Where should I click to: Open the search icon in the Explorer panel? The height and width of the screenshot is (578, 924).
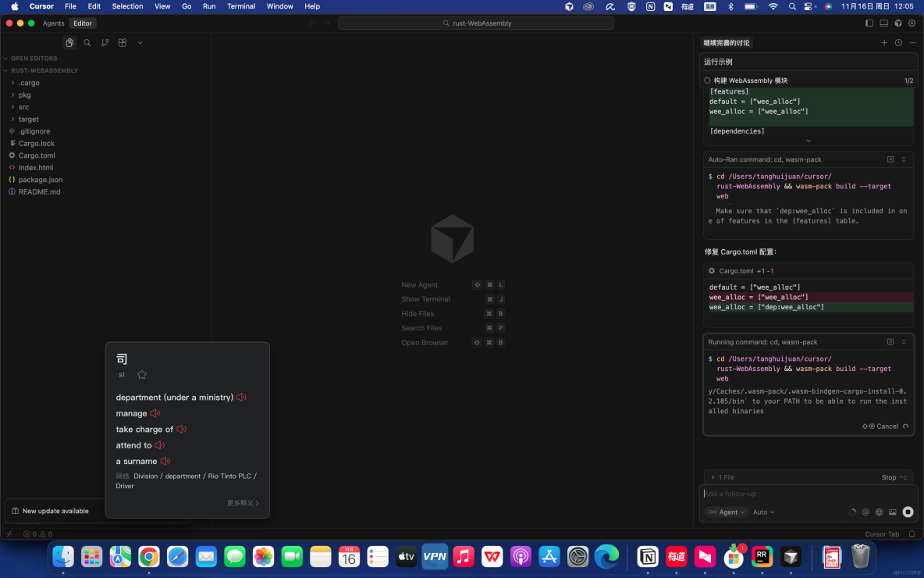pyautogui.click(x=87, y=42)
